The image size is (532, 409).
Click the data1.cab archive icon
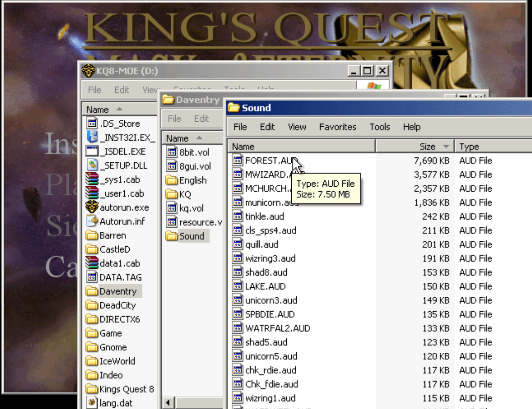coord(92,263)
